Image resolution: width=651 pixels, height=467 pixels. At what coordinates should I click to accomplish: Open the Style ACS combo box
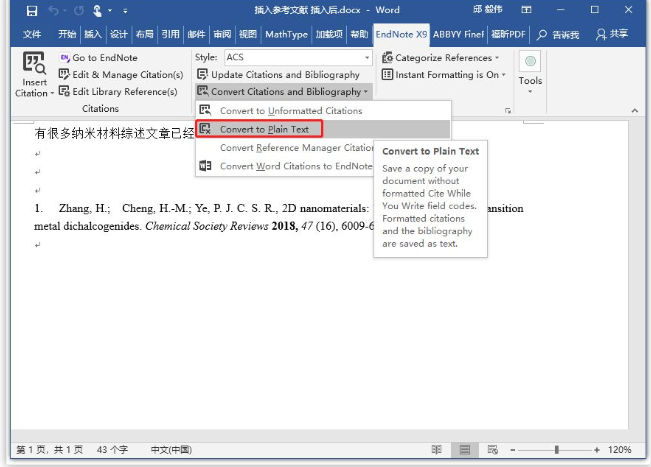pos(298,57)
